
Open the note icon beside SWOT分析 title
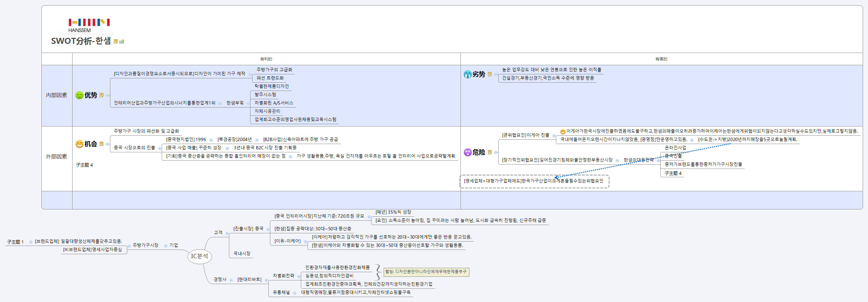tap(116, 41)
